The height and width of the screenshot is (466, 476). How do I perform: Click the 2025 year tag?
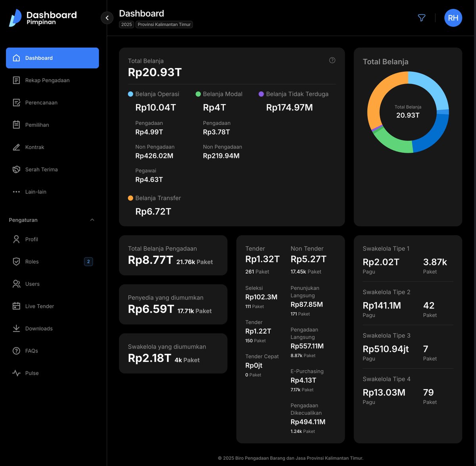(x=127, y=25)
